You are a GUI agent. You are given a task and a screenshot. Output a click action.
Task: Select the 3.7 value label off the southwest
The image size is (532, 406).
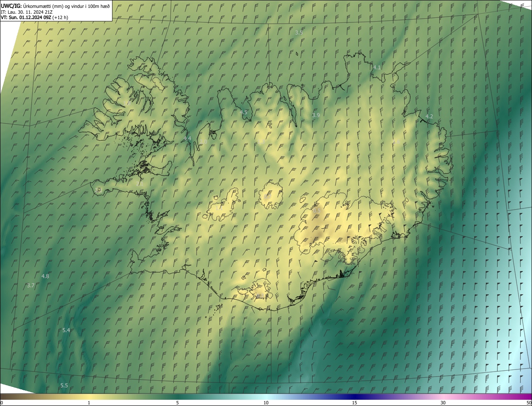[x=31, y=286]
